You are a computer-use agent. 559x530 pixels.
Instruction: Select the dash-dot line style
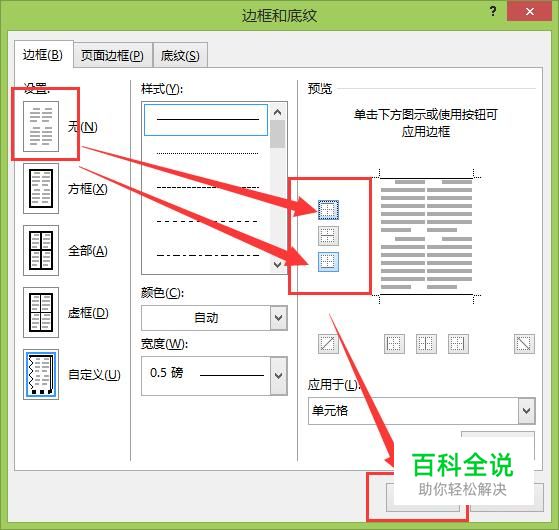coord(207,255)
